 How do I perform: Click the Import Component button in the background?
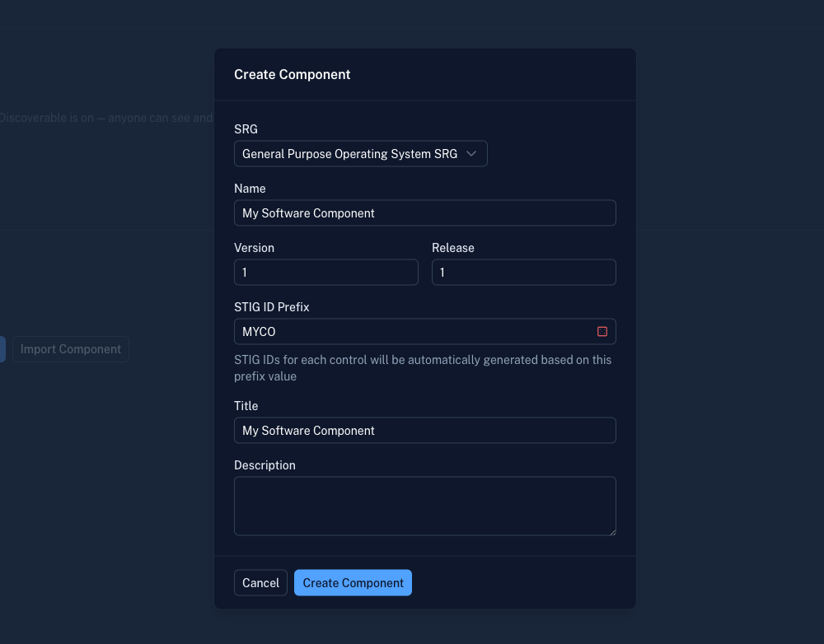tap(71, 348)
